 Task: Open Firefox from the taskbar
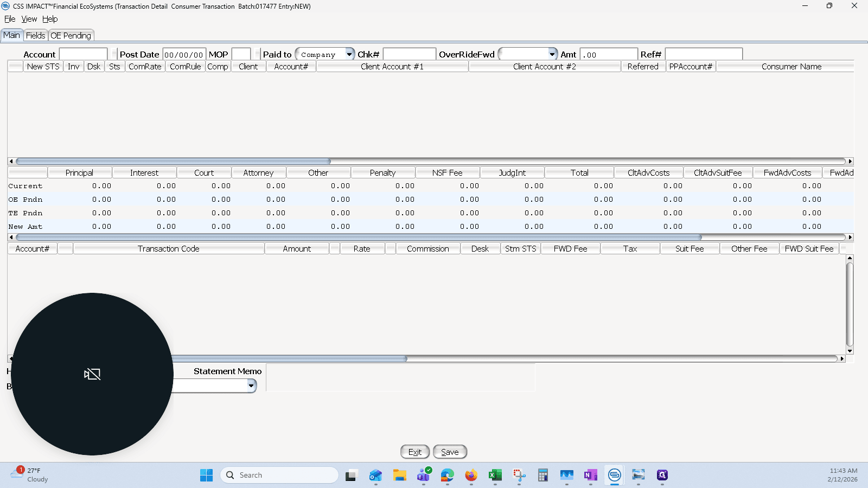point(471,476)
